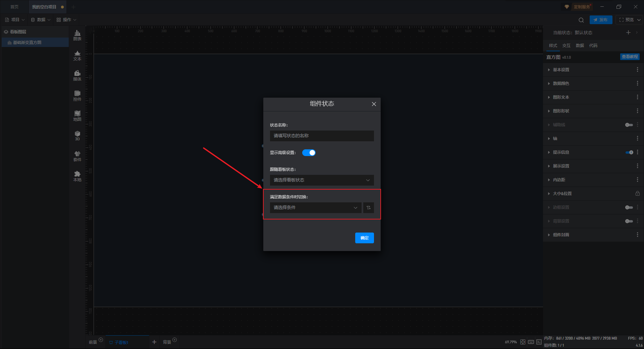The width and height of the screenshot is (644, 349).
Task: Open more options for 内边距
Action: click(x=637, y=180)
